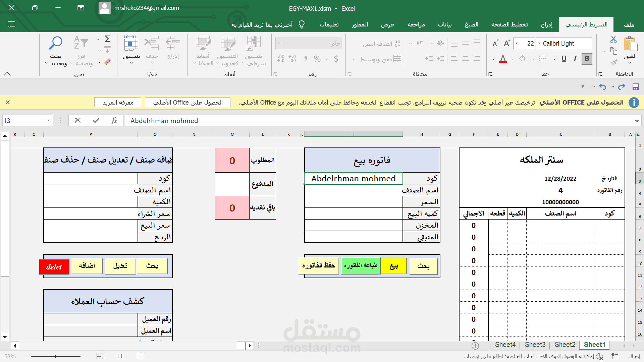The image size is (644, 362).
Task: Click the yellow بيع button
Action: point(394,266)
